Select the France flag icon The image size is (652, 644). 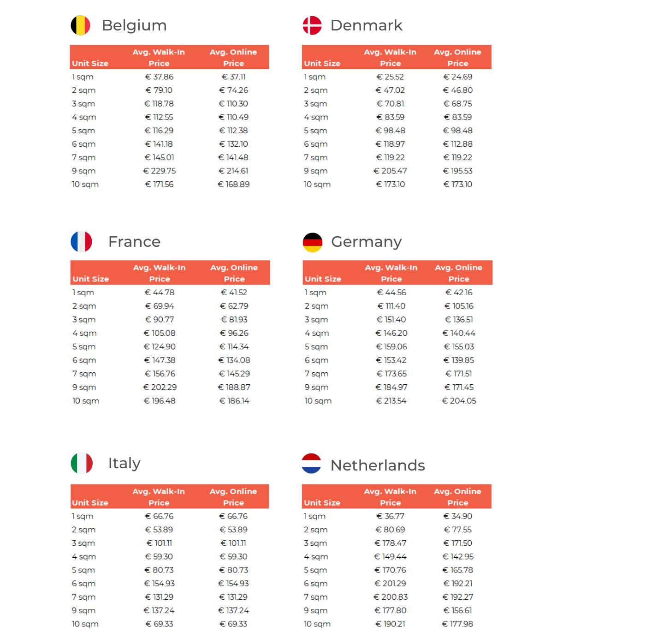pos(81,242)
